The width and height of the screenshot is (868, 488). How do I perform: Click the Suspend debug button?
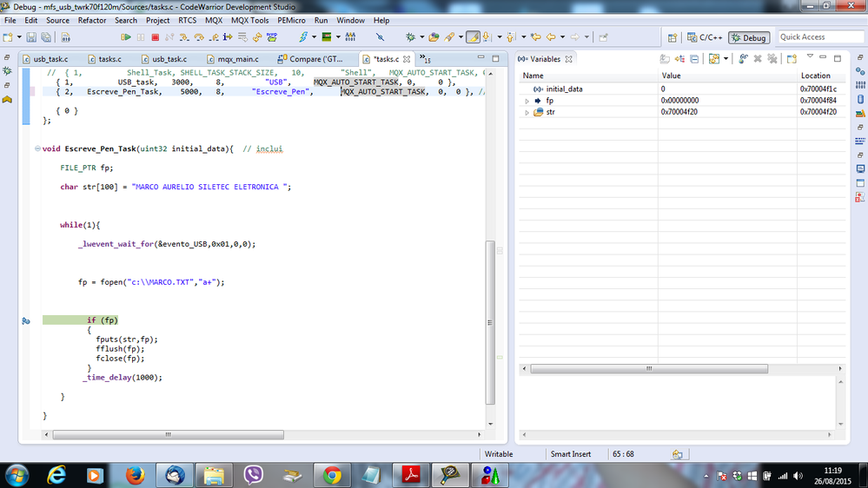point(141,37)
